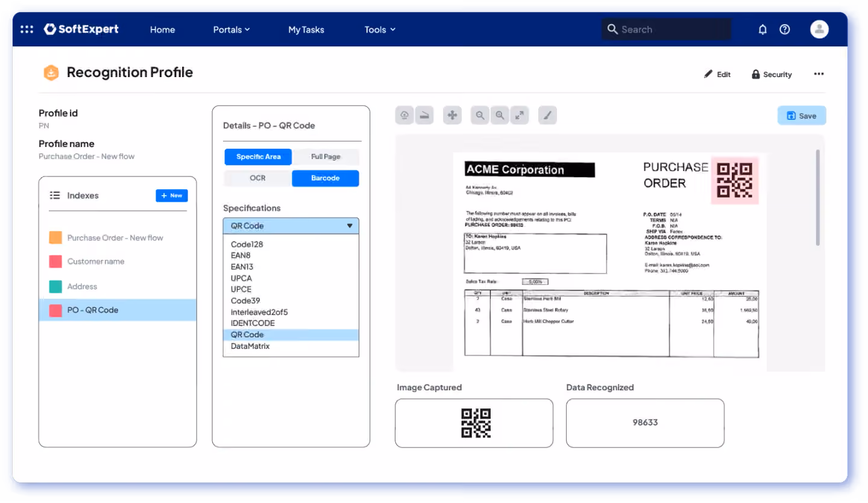
Task: Switch area mode to Full Page
Action: (x=325, y=157)
